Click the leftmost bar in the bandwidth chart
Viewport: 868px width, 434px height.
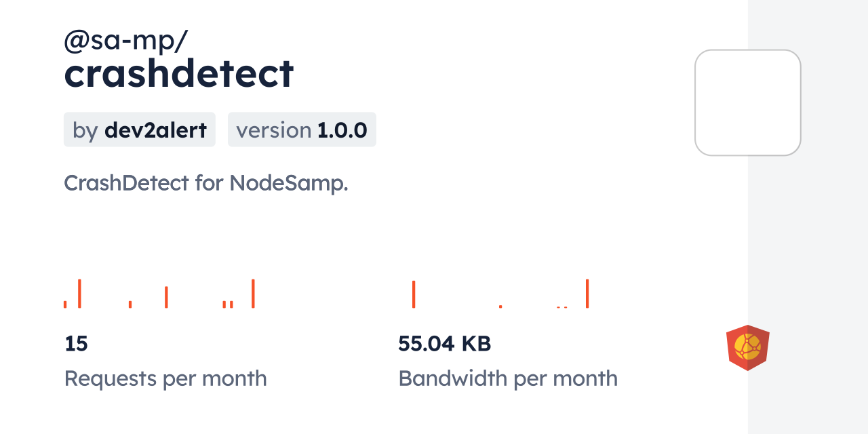414,294
